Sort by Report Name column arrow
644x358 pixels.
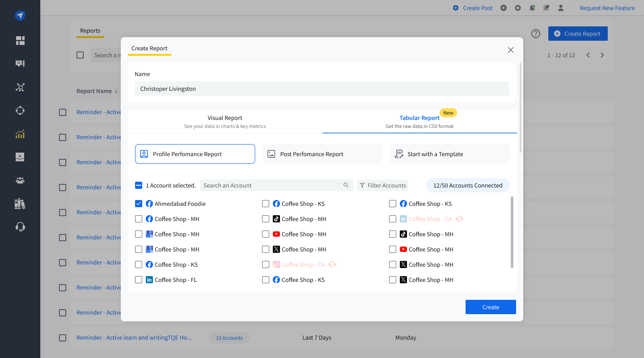pyautogui.click(x=116, y=91)
